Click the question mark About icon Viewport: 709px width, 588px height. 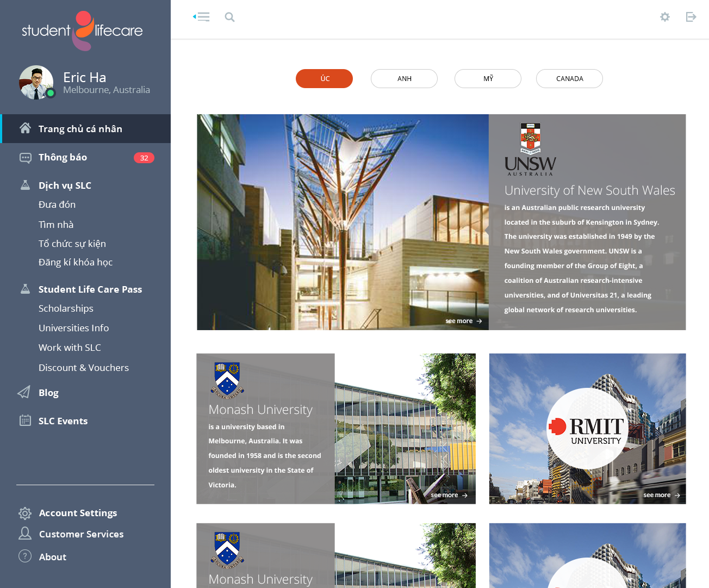(25, 556)
